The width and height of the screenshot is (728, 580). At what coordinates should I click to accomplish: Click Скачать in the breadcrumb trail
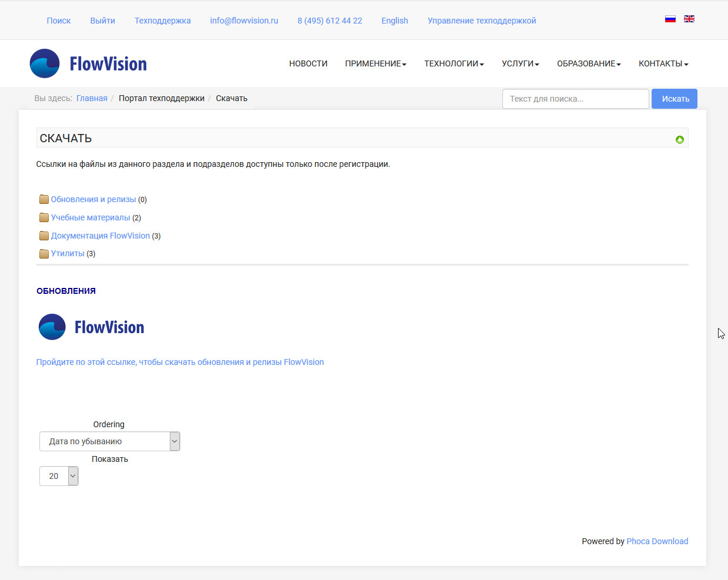(232, 98)
